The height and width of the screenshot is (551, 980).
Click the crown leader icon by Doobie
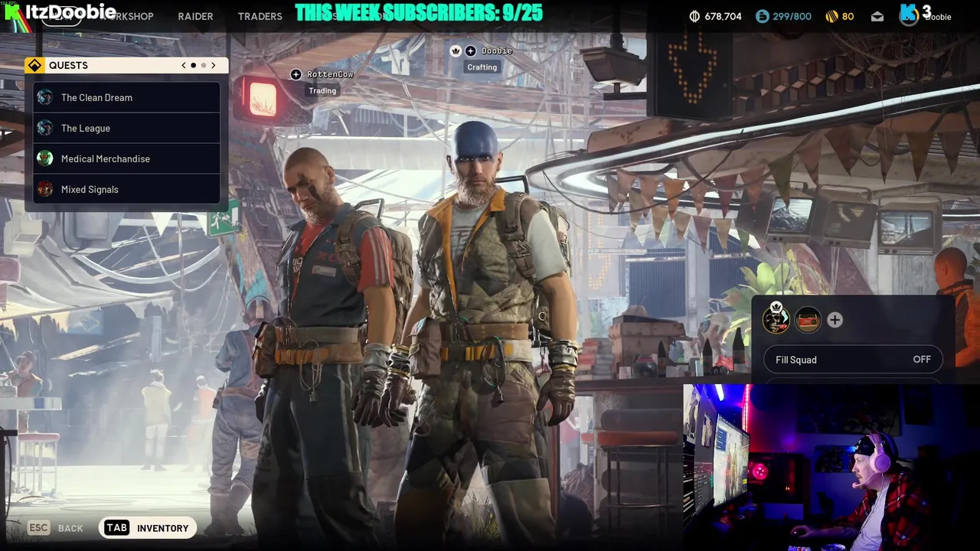pos(456,51)
